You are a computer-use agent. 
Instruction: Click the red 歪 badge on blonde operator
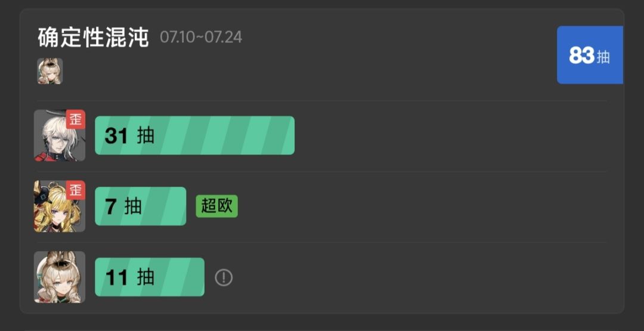(76, 190)
